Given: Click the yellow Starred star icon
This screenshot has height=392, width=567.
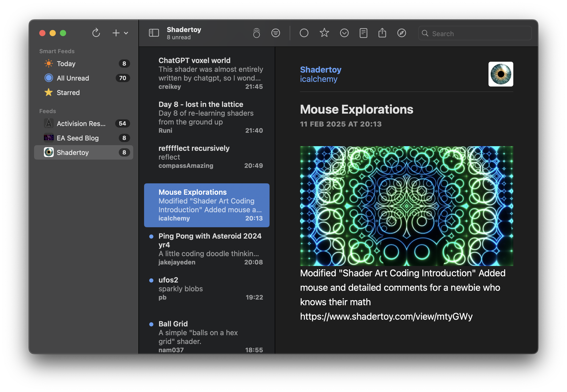Looking at the screenshot, I should point(49,92).
